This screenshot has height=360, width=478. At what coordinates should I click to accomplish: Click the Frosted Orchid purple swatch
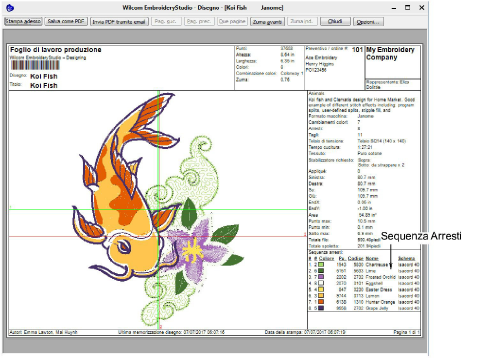point(321,277)
